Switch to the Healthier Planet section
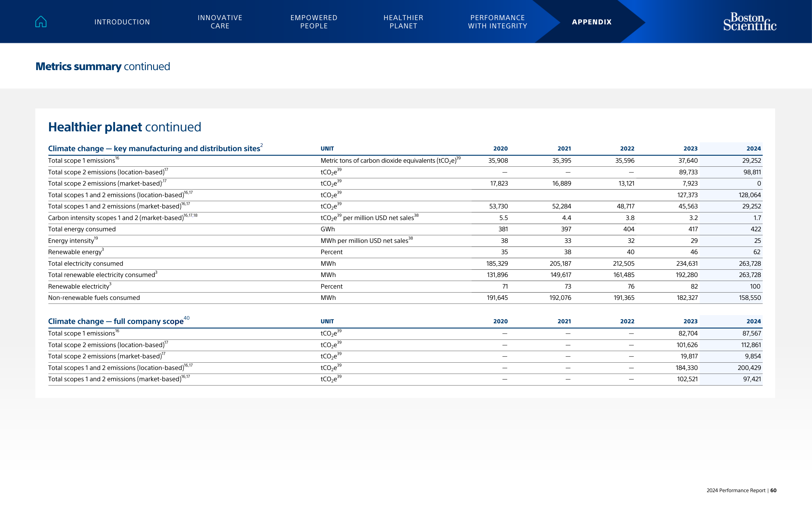The height and width of the screenshot is (508, 812). point(403,22)
